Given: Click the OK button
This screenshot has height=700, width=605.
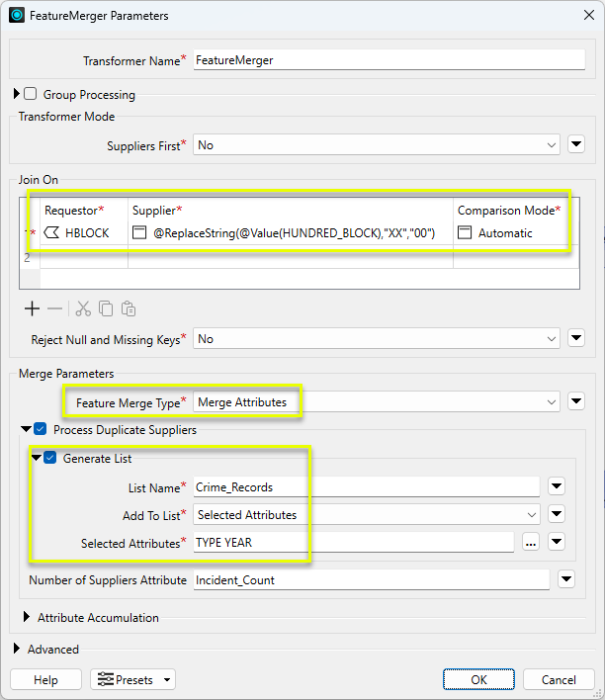Looking at the screenshot, I should (x=478, y=679).
